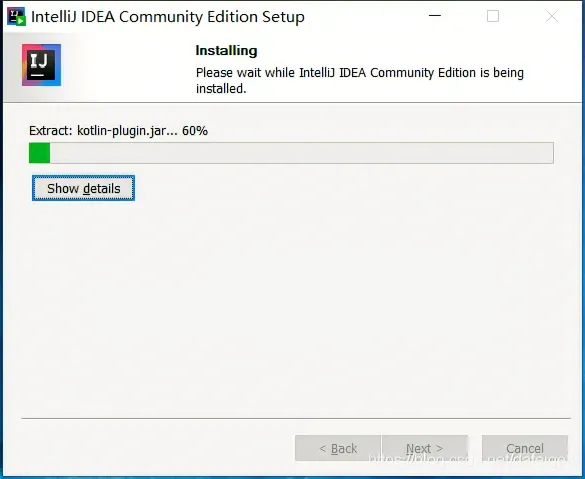
Task: Minimize the Setup window
Action: [x=435, y=16]
